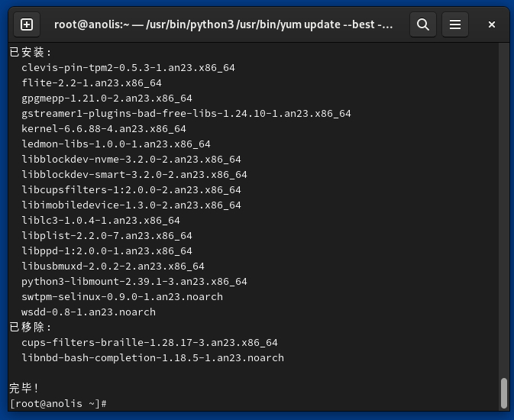The width and height of the screenshot is (514, 420).
Task: Click the gpgmepp-1.21.0-2 package entry
Action: click(x=107, y=98)
